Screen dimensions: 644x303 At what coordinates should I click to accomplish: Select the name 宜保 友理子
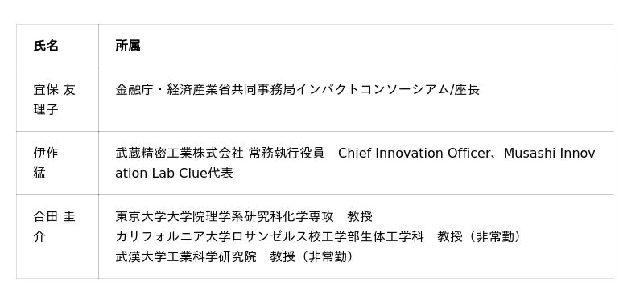coord(54,100)
